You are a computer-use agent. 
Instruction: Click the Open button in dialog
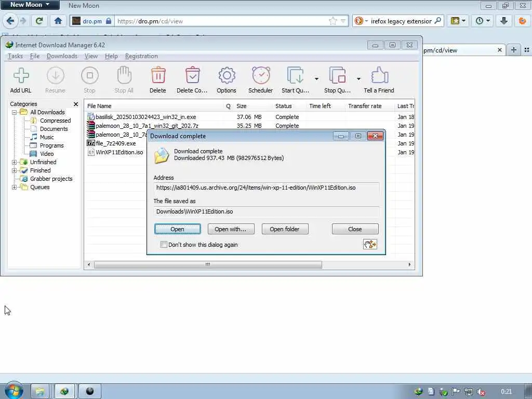pyautogui.click(x=178, y=229)
